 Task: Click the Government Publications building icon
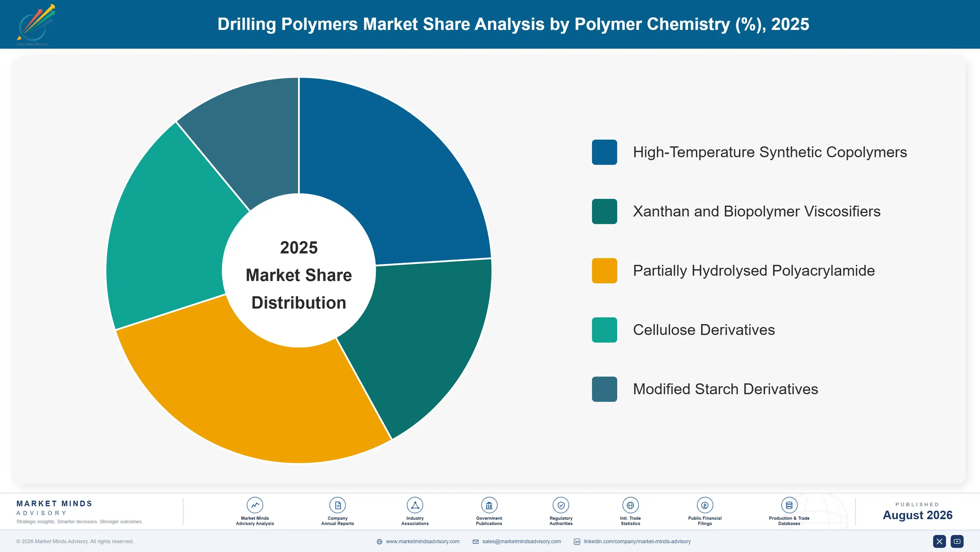click(489, 505)
